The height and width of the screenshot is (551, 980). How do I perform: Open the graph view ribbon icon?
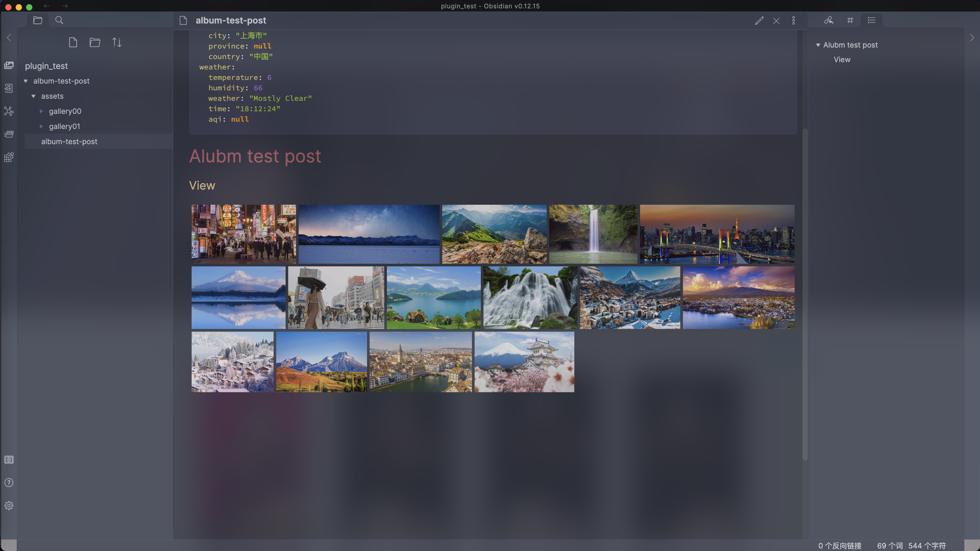click(9, 111)
